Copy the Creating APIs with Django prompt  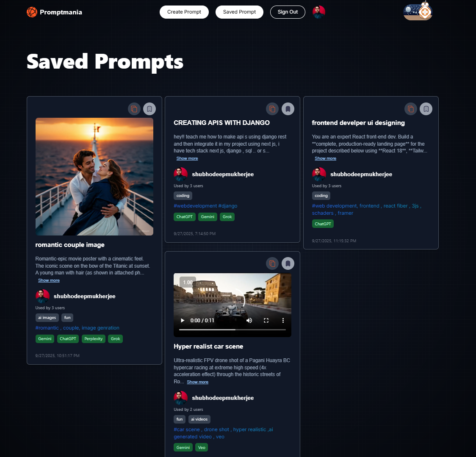[272, 109]
